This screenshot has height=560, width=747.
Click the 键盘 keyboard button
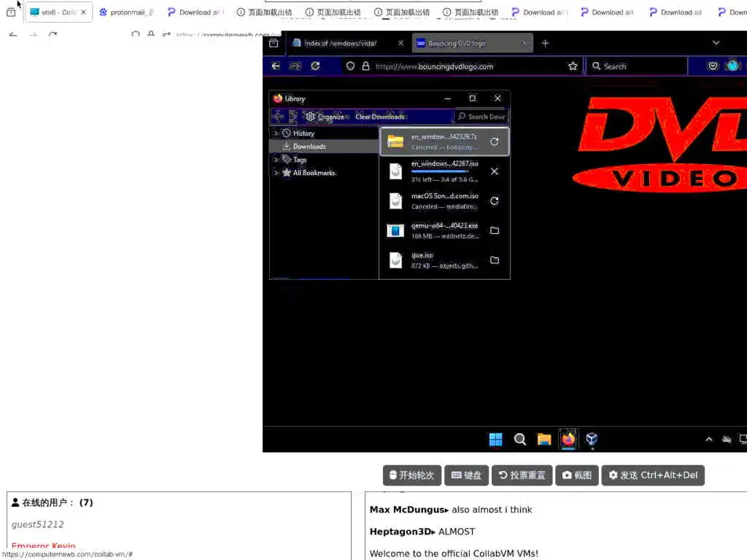[466, 475]
